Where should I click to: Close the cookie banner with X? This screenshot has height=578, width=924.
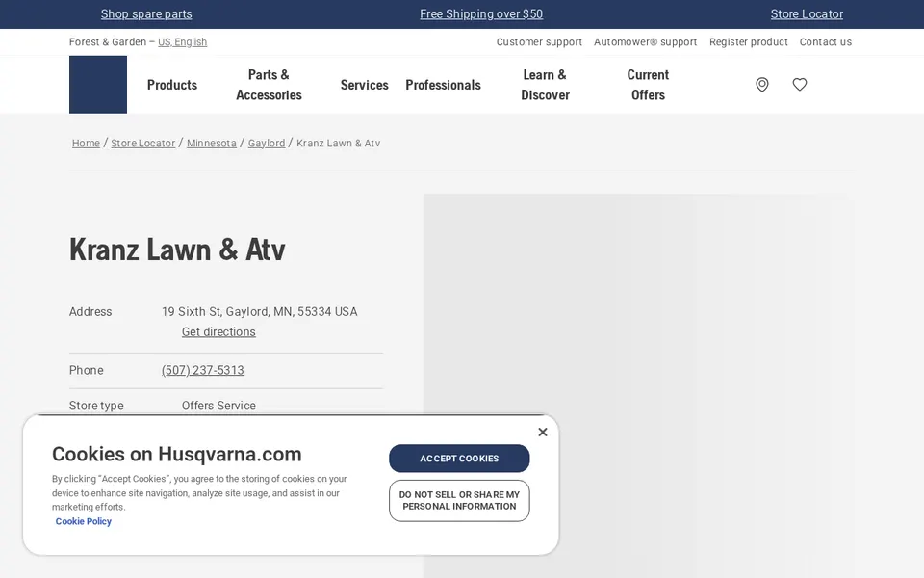pyautogui.click(x=543, y=433)
